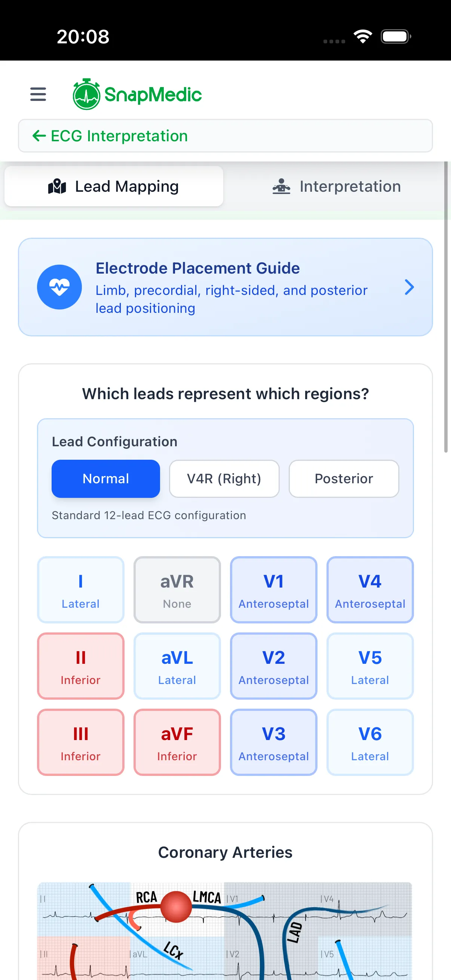Select the lead II Inferior tile
Image resolution: width=451 pixels, height=980 pixels.
coord(80,666)
